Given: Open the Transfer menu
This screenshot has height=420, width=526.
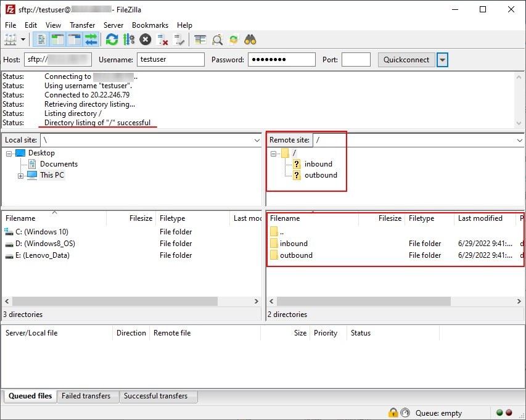Looking at the screenshot, I should pos(82,25).
